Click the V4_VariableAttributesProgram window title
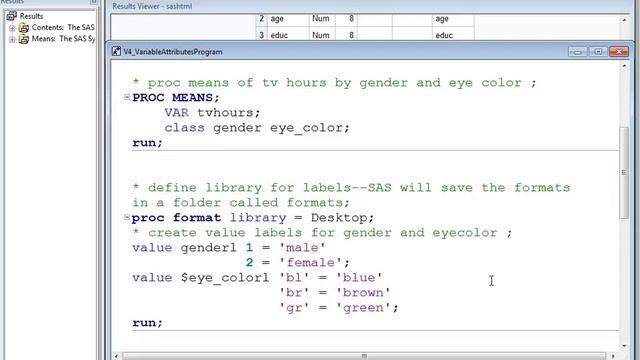The width and height of the screenshot is (640, 360). point(173,52)
